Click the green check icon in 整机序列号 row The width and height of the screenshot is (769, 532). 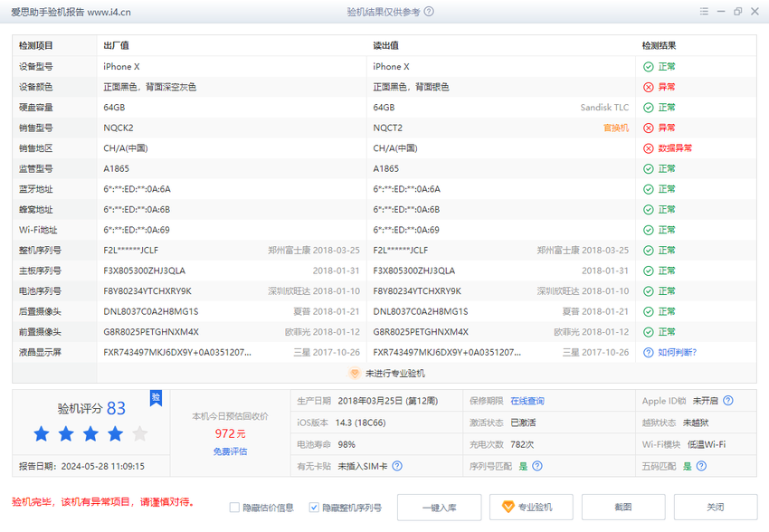tap(649, 251)
